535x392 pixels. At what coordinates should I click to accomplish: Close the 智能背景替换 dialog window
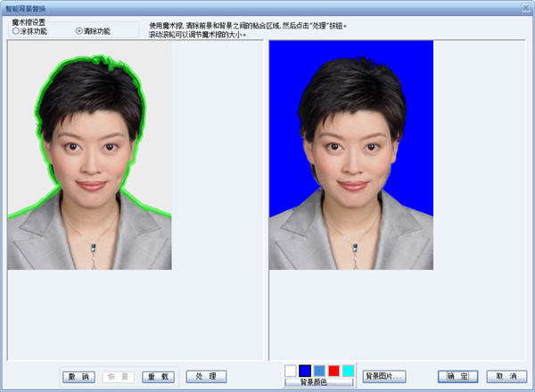[x=524, y=5]
